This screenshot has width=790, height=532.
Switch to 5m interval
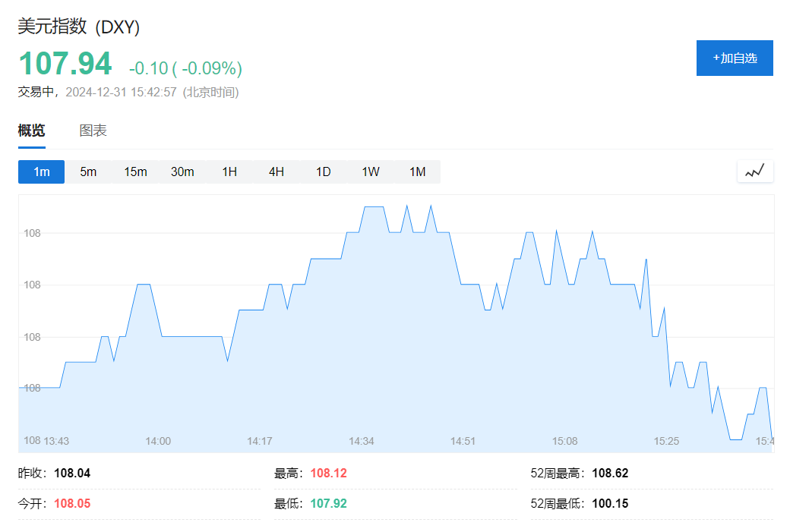(88, 172)
